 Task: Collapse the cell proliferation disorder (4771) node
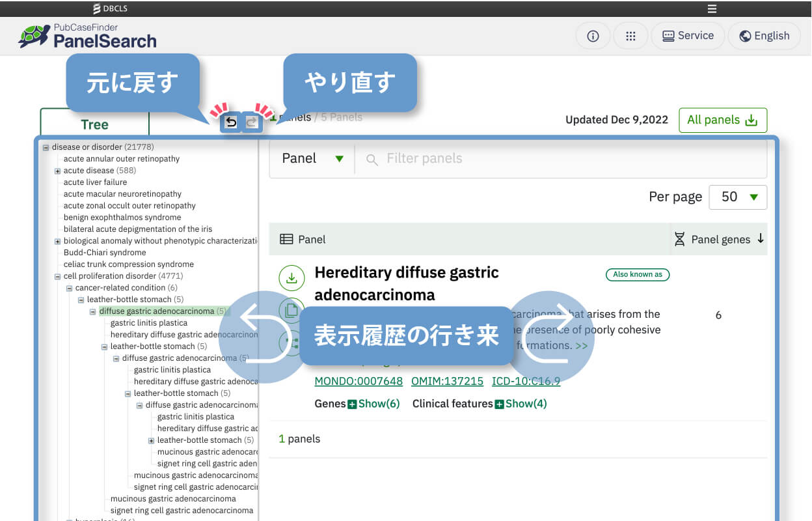(x=57, y=276)
